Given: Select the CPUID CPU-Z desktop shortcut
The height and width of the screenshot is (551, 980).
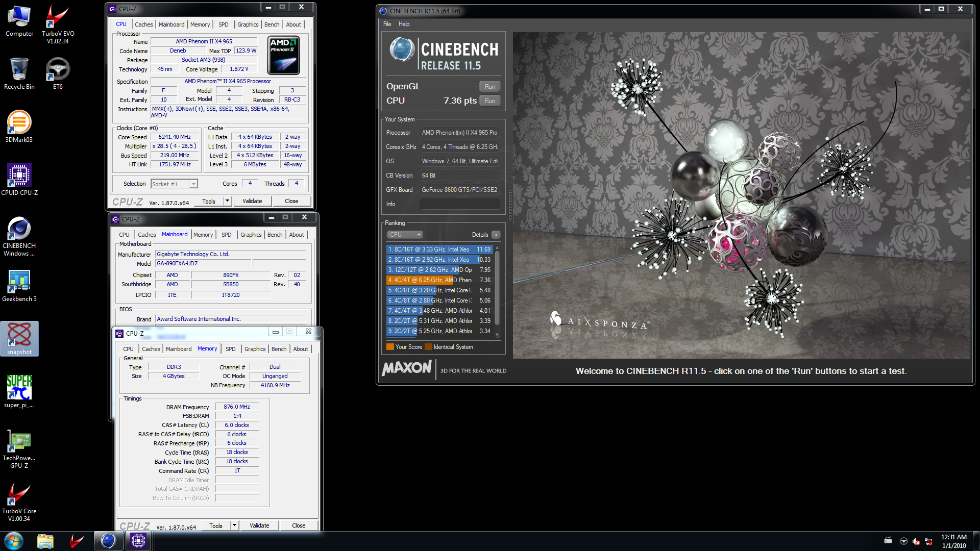Looking at the screenshot, I should (19, 180).
